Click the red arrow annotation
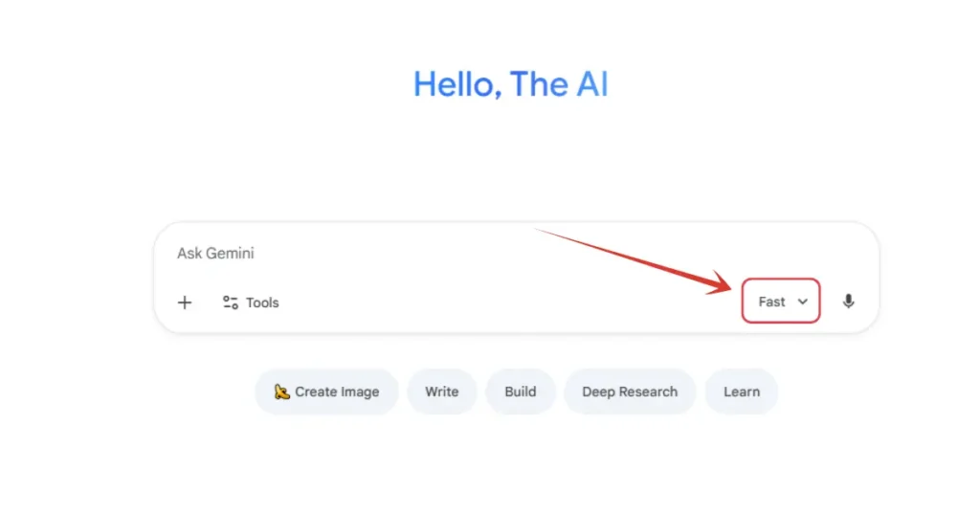 point(632,257)
